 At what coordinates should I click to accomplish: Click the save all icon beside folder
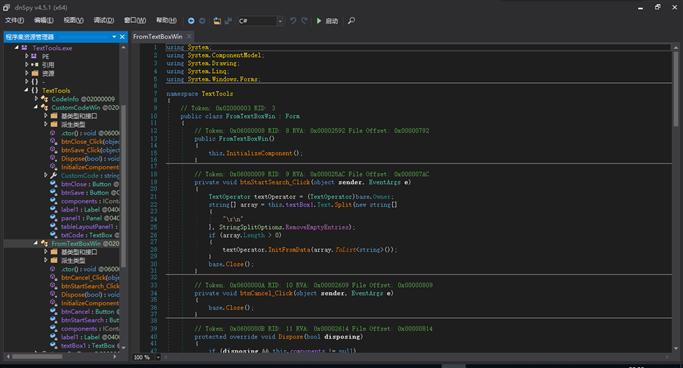click(x=228, y=20)
